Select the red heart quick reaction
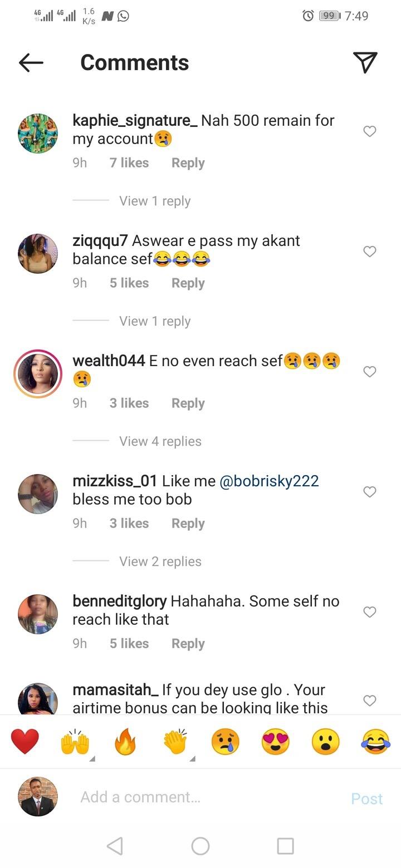Image resolution: width=401 pixels, height=868 pixels. [x=25, y=741]
